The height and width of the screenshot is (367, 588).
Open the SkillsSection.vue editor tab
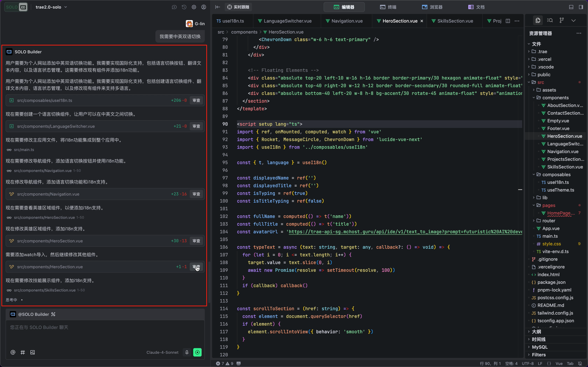pyautogui.click(x=455, y=21)
